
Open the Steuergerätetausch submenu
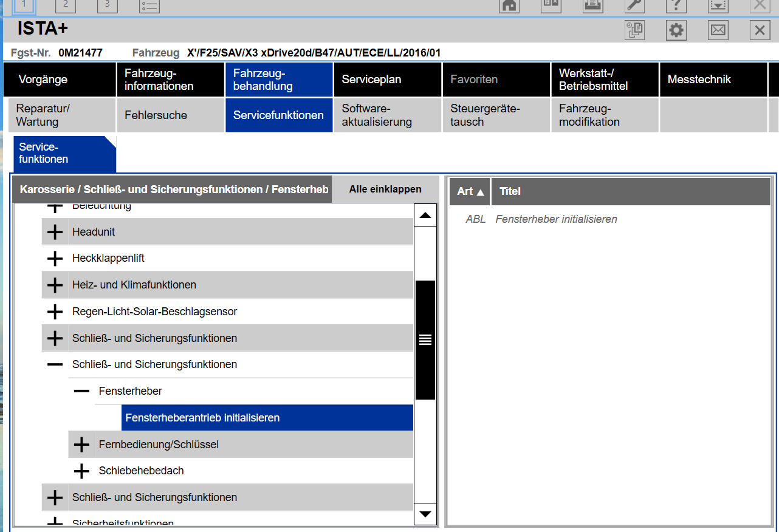click(x=496, y=115)
